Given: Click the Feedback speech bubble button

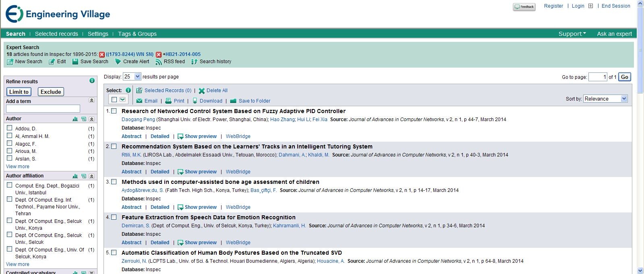Looking at the screenshot, I should pos(524,7).
